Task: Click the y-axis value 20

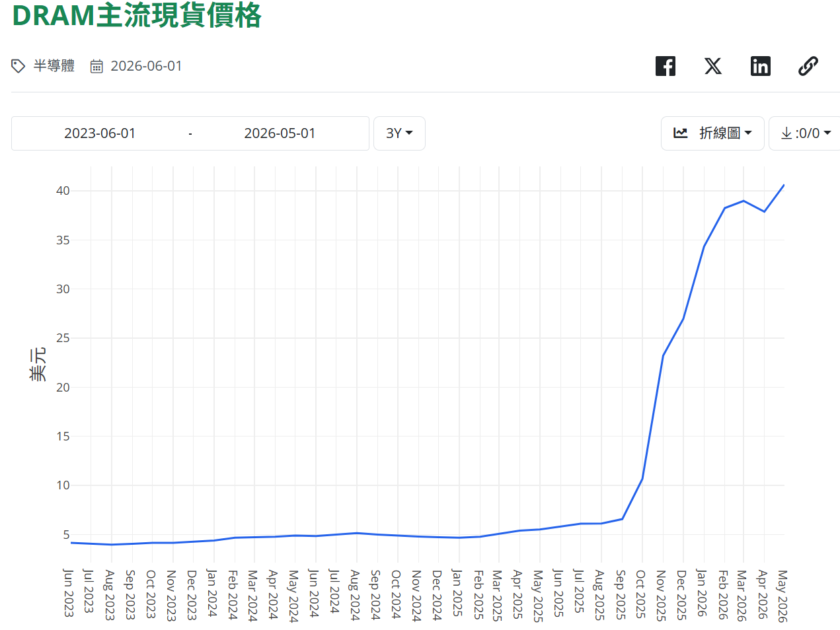Action: point(63,388)
